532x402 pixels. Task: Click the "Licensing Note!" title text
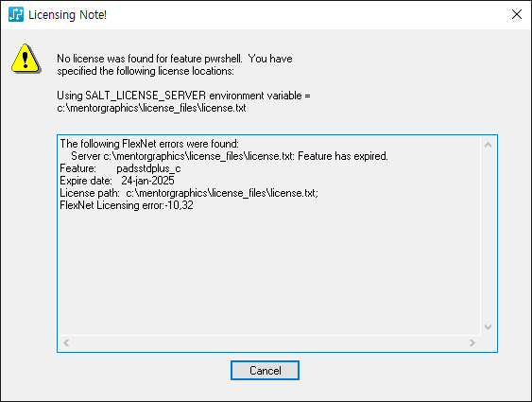pyautogui.click(x=67, y=14)
